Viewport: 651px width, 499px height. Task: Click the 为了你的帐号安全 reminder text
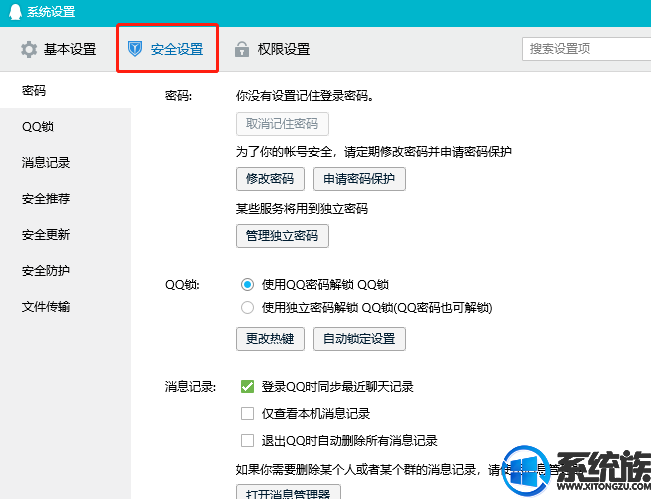374,152
